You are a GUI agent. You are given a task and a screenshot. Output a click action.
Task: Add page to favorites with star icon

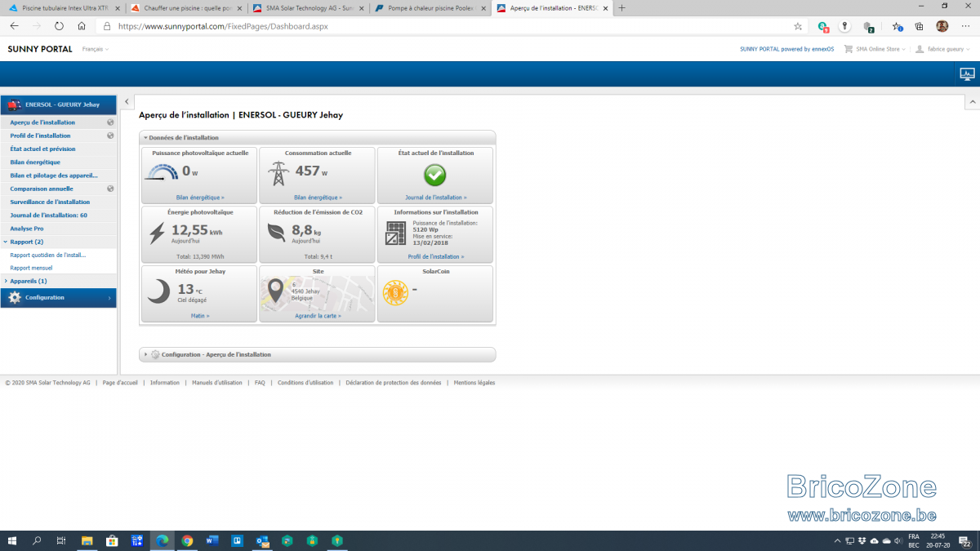click(x=798, y=26)
